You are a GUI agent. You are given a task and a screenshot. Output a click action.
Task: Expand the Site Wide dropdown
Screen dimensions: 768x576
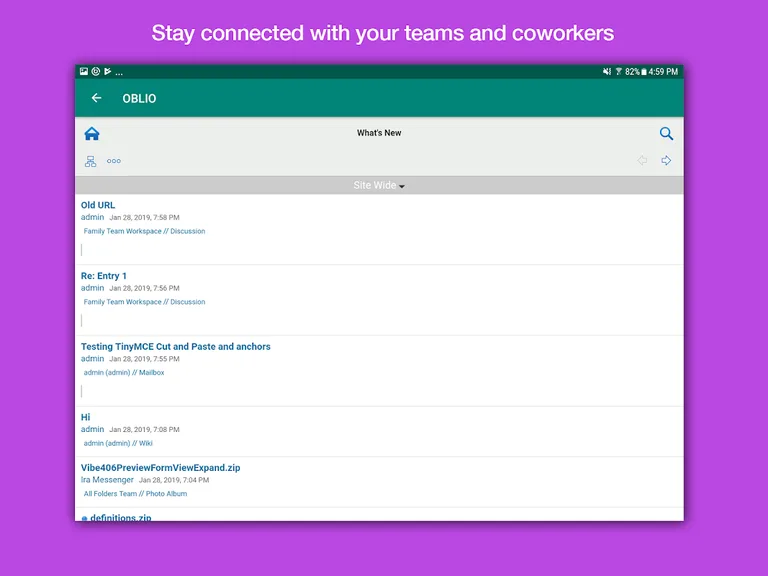379,185
